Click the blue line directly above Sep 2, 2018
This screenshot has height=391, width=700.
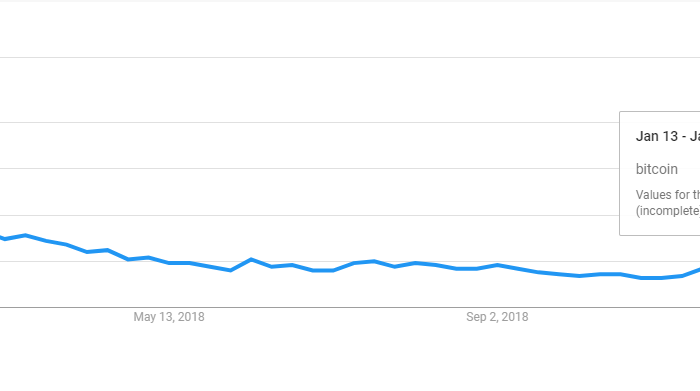coord(497,266)
